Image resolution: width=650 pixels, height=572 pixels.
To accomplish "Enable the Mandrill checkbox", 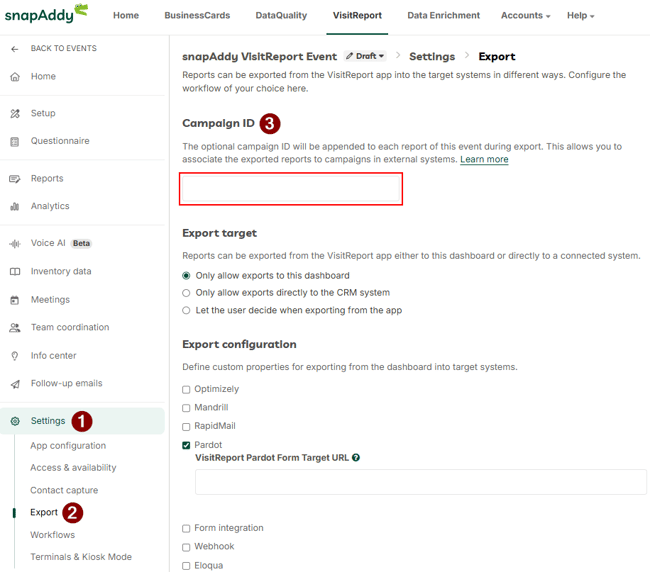I will click(x=186, y=408).
